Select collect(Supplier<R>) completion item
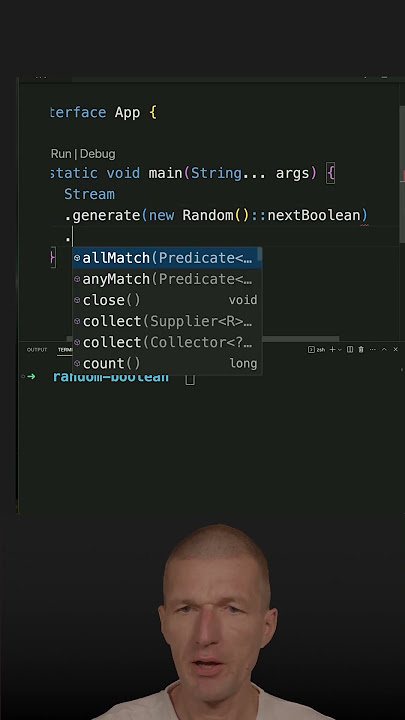 167,321
